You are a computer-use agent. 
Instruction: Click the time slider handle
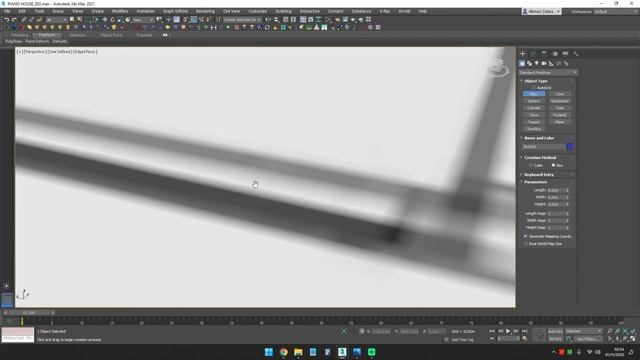(29, 313)
